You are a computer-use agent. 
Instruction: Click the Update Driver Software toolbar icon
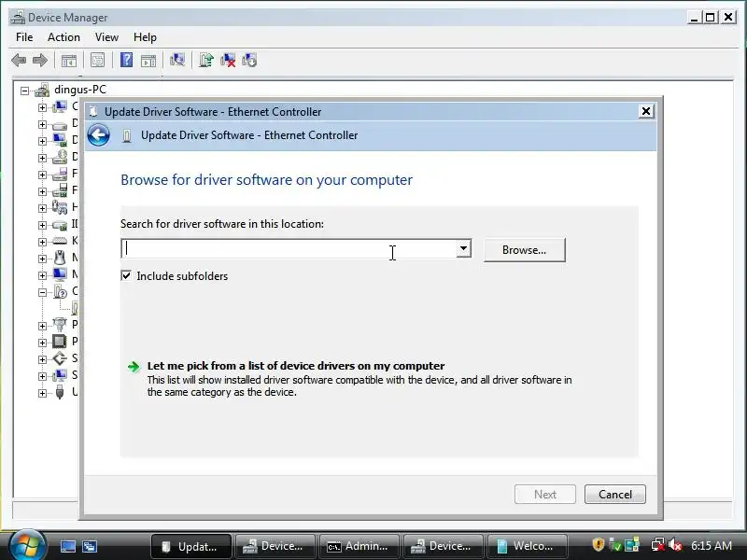click(205, 60)
